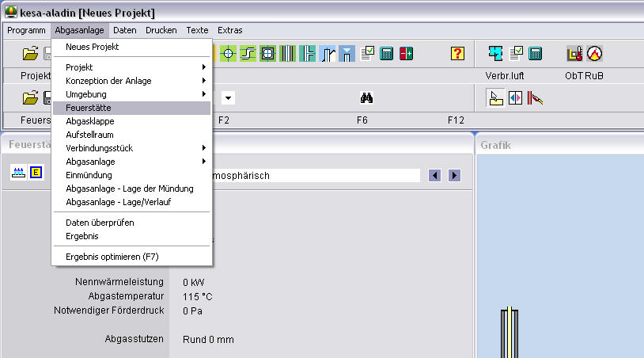Open the ObT thermometer icon

click(576, 53)
